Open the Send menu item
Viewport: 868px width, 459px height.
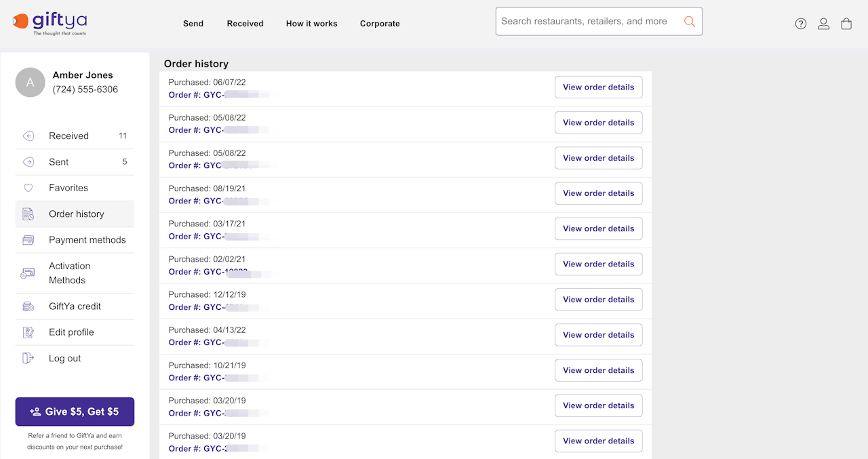(x=193, y=24)
